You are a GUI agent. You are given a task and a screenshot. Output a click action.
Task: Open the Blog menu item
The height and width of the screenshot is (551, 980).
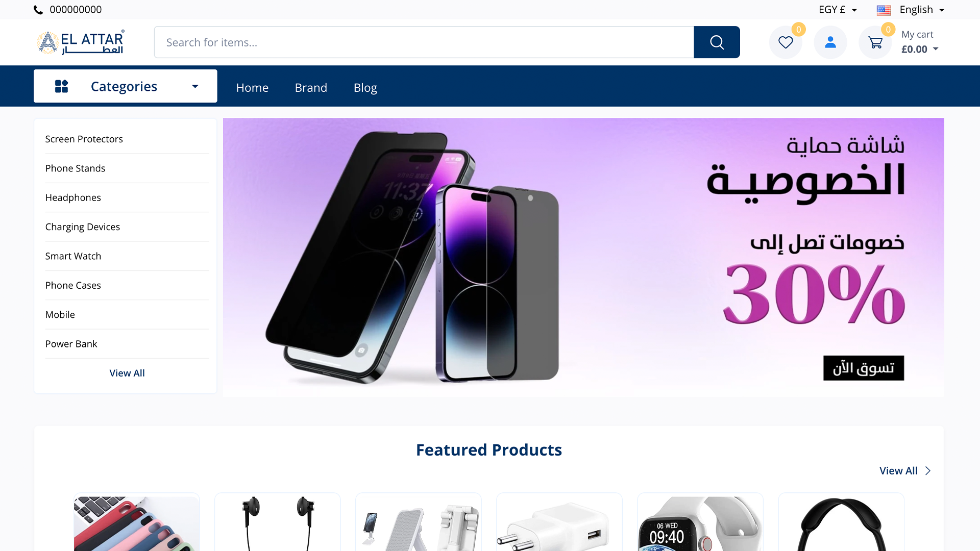pos(365,88)
